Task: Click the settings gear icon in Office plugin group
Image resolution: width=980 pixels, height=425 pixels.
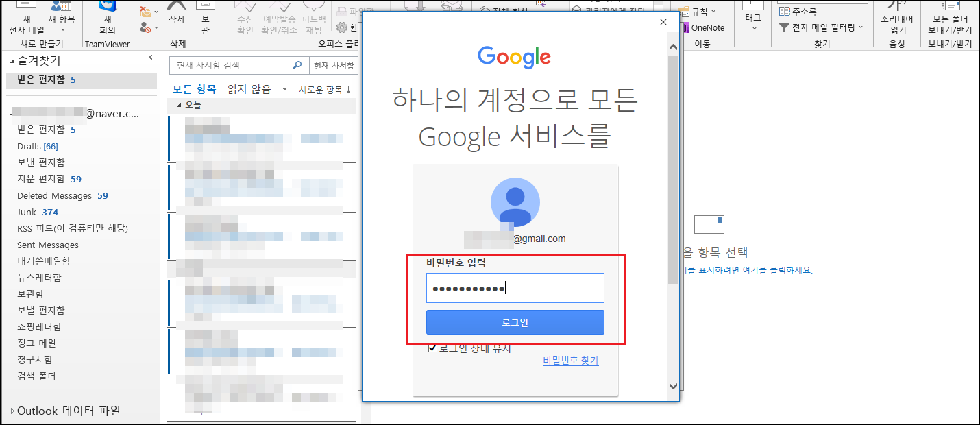Action: click(343, 27)
